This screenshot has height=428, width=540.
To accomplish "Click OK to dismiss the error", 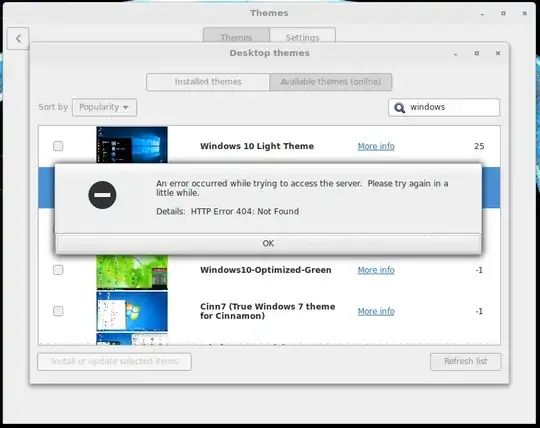I will [x=268, y=243].
